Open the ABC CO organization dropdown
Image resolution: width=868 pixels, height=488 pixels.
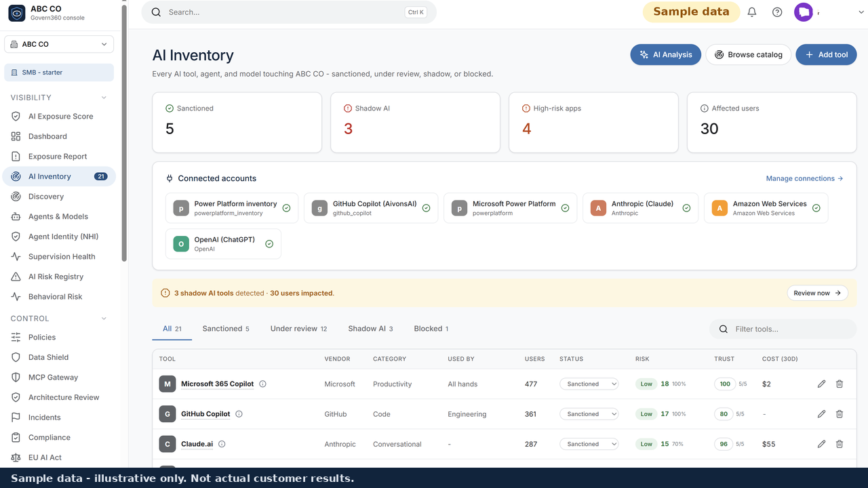pyautogui.click(x=59, y=44)
